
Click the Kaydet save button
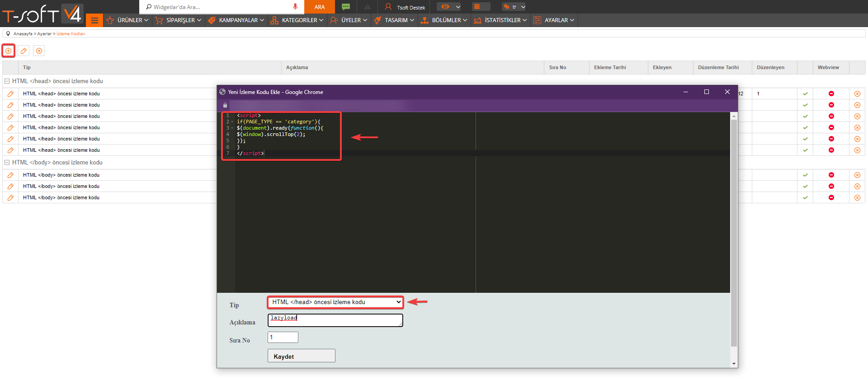(x=302, y=356)
